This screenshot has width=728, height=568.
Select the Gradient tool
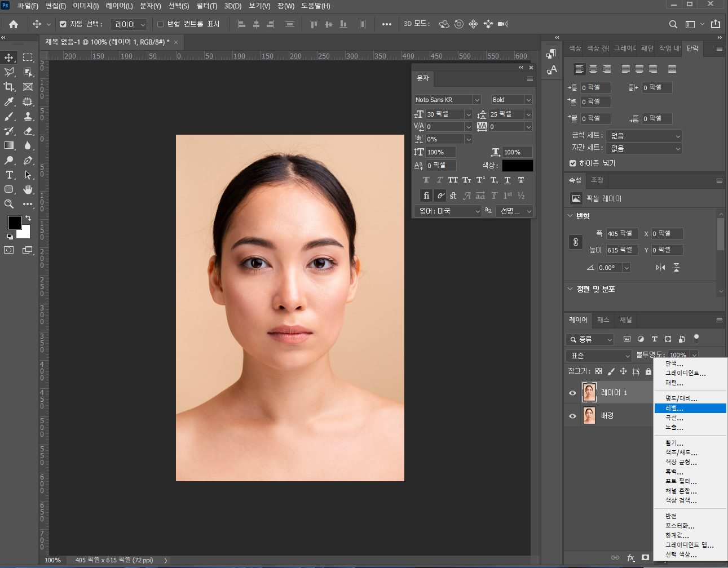point(9,145)
